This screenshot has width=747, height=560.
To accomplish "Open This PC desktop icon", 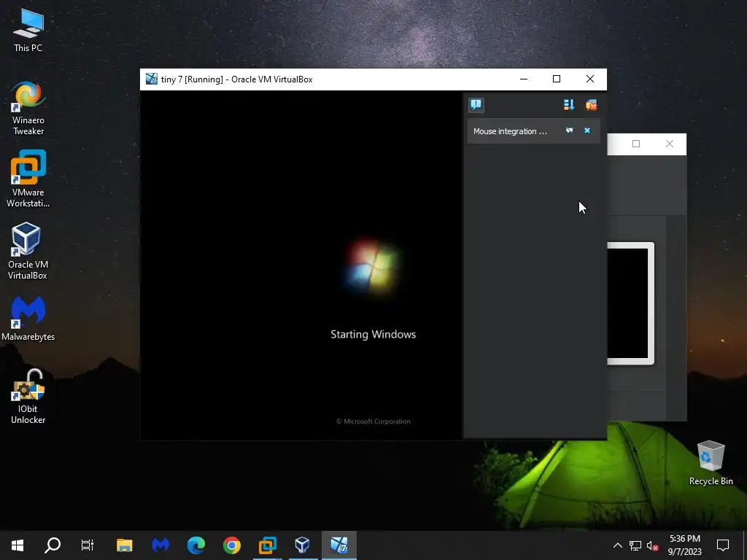I will coord(28,30).
